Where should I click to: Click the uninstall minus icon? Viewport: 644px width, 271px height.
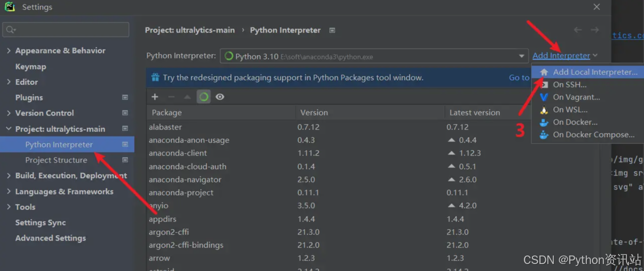click(171, 96)
